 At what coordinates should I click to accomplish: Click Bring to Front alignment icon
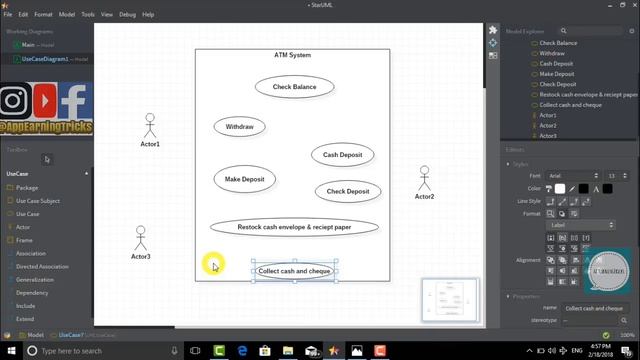550,260
